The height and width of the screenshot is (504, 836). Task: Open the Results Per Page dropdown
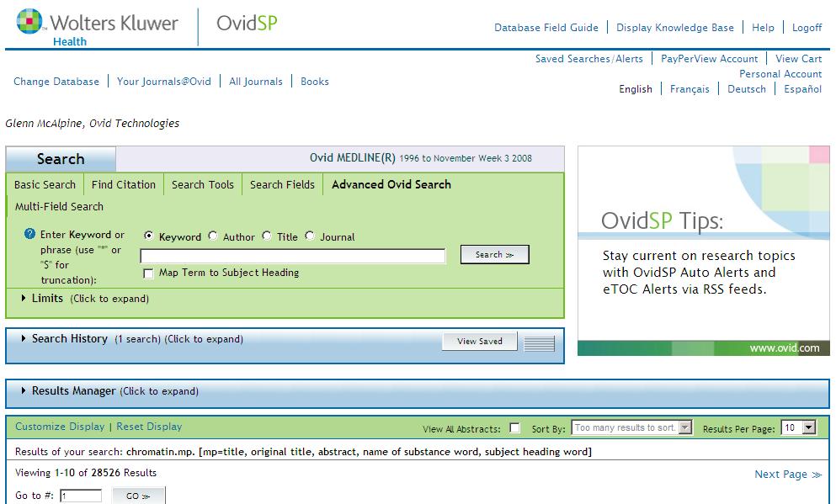coord(799,427)
